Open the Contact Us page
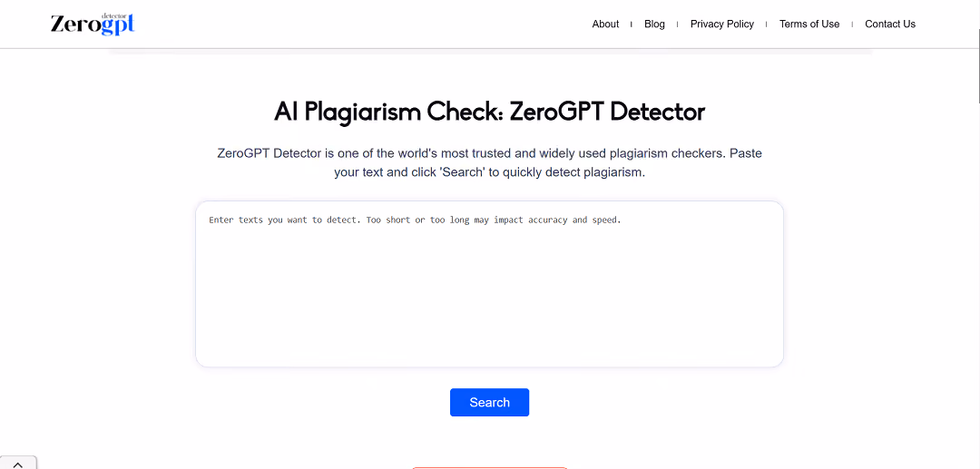Screen dimensions: 980x469 pos(890,24)
